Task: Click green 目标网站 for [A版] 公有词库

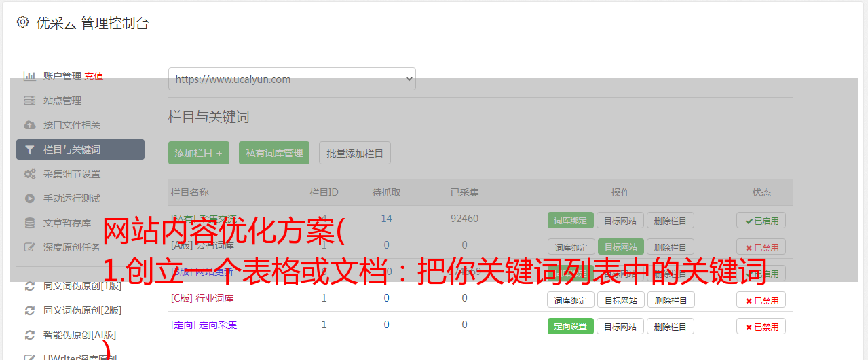Action: tap(620, 247)
